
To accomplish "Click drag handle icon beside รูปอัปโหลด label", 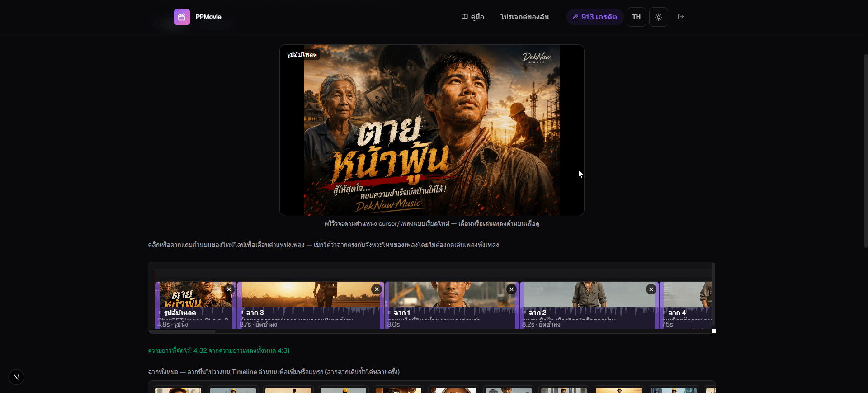I will point(160,313).
